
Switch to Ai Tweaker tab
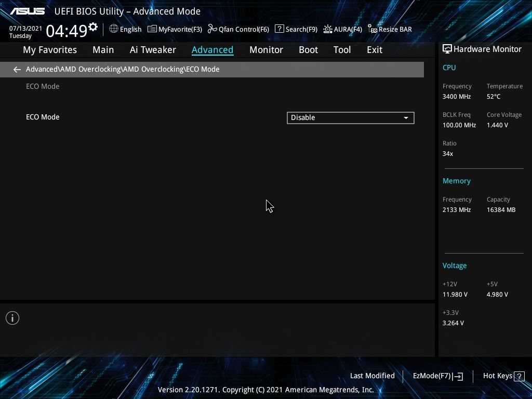coord(153,50)
